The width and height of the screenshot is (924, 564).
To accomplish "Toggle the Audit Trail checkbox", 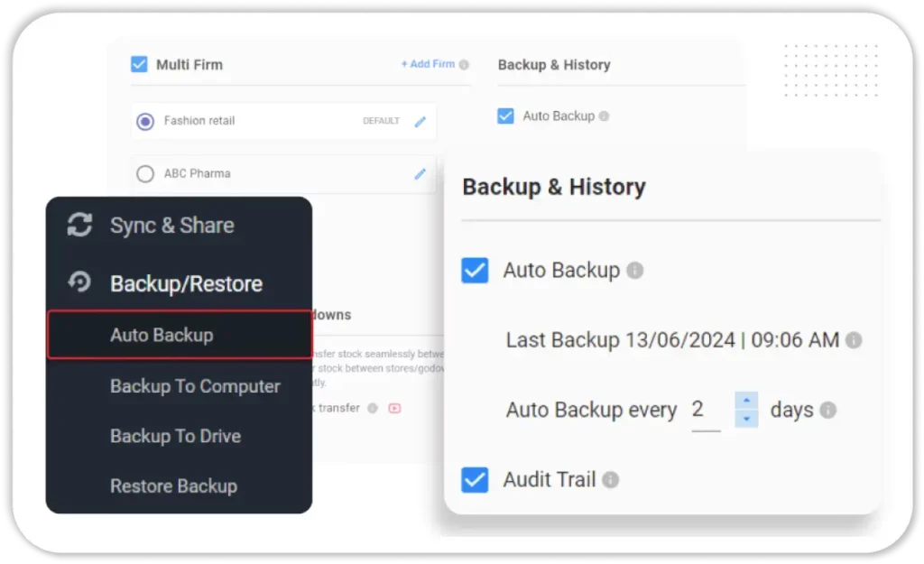I will coord(475,480).
